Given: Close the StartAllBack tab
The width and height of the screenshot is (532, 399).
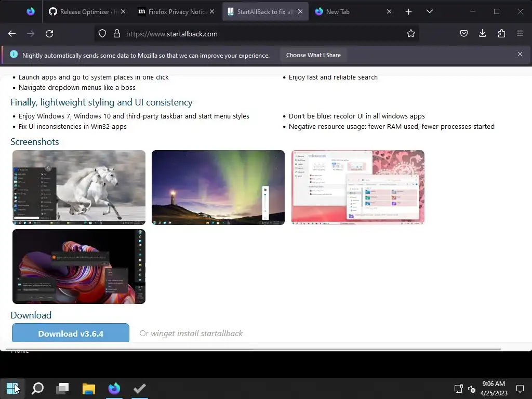Looking at the screenshot, I should coord(300,11).
